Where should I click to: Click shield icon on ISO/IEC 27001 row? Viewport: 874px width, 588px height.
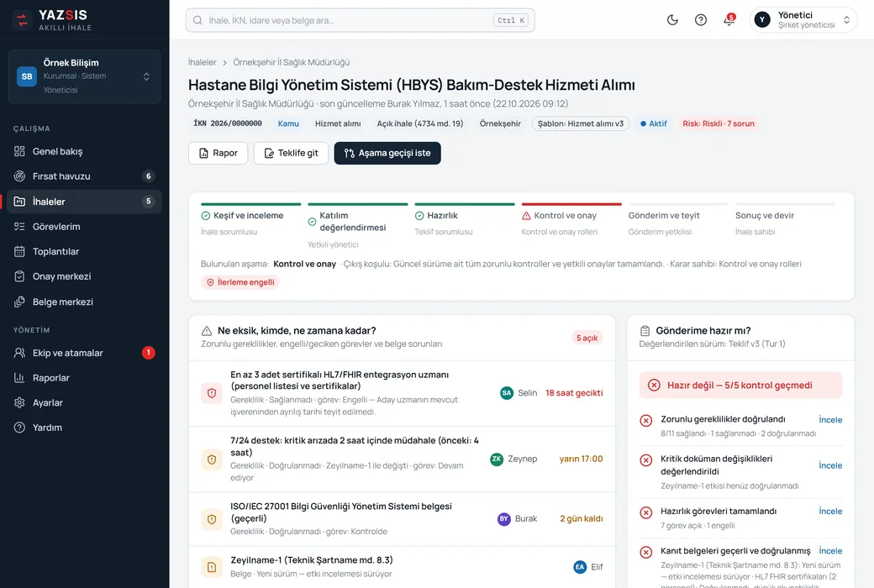(212, 519)
